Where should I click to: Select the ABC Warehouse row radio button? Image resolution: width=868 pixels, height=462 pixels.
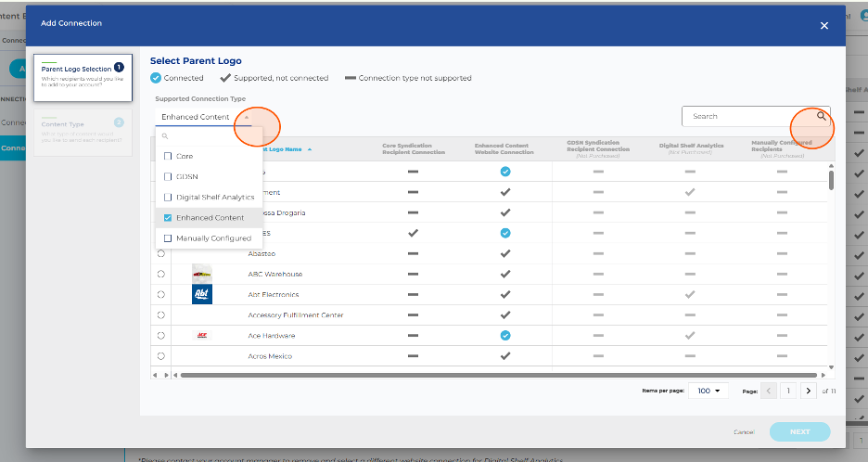click(x=161, y=275)
